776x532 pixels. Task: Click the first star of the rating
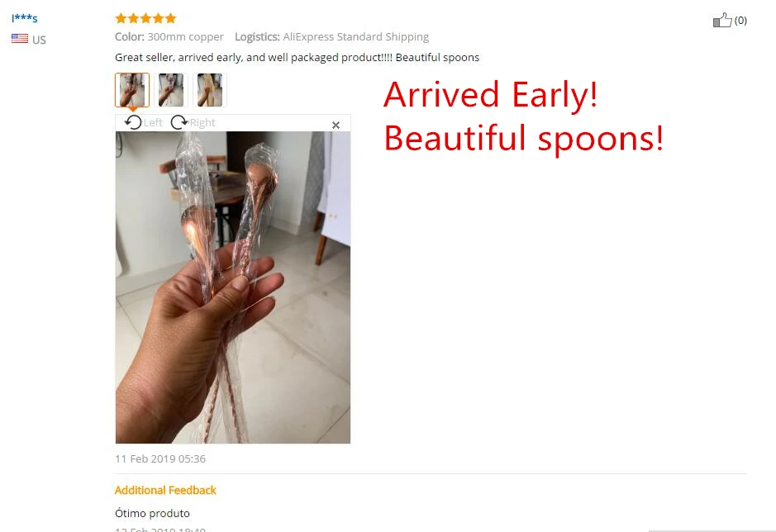121,19
